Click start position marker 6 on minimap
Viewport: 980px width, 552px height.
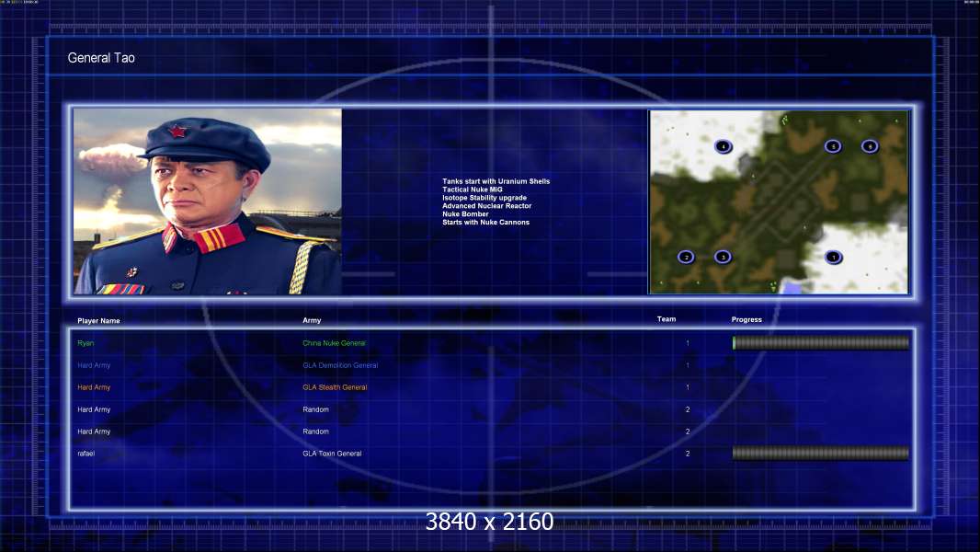[x=870, y=146]
